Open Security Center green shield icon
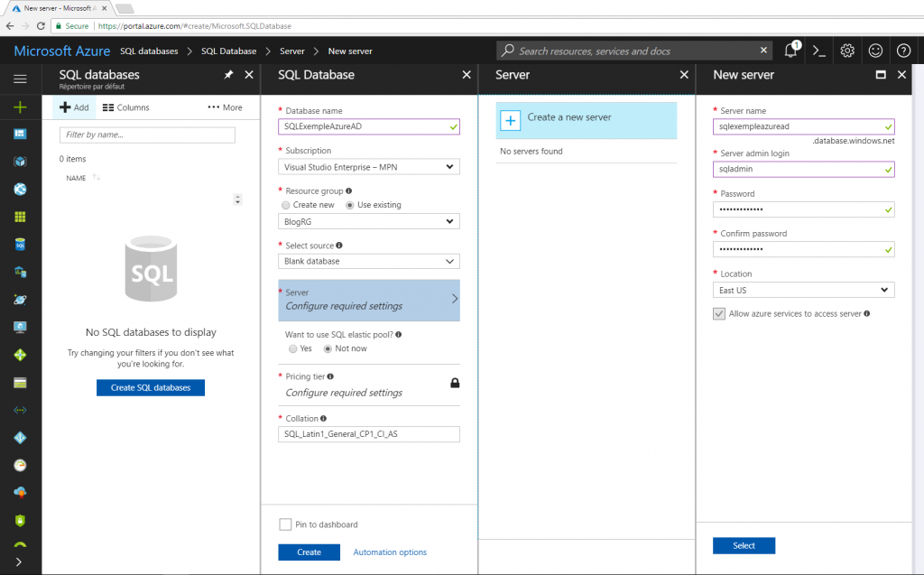Image resolution: width=924 pixels, height=575 pixels. [x=20, y=520]
